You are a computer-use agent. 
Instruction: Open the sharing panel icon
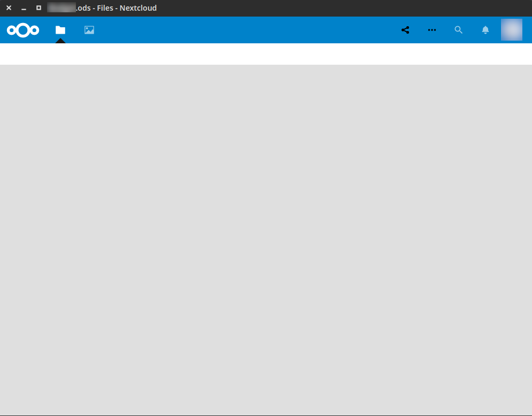coord(405,30)
